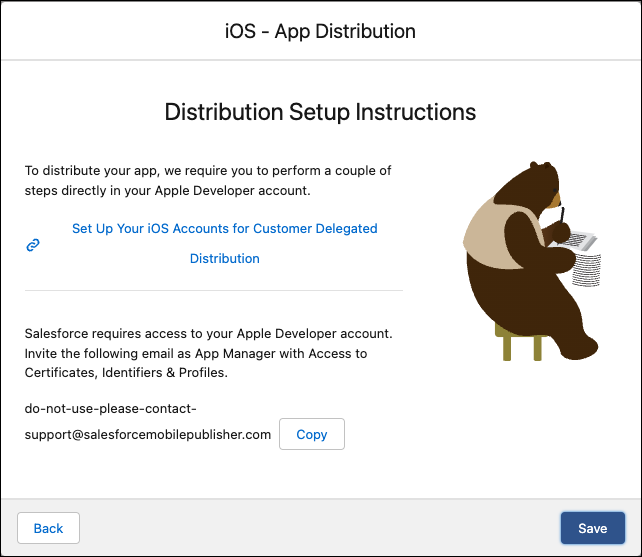Copy the support email address

point(312,434)
